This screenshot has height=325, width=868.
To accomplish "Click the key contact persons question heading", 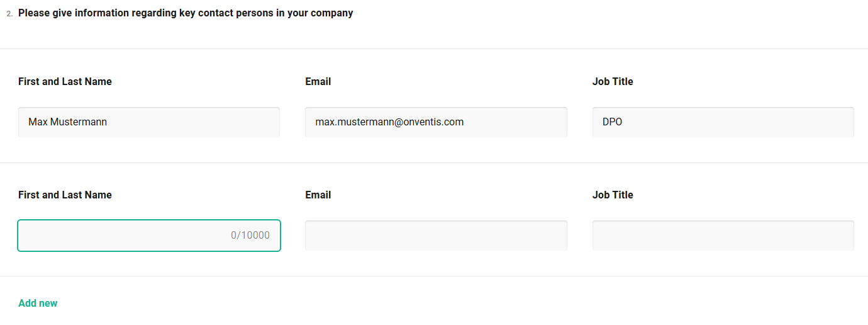I will 186,13.
